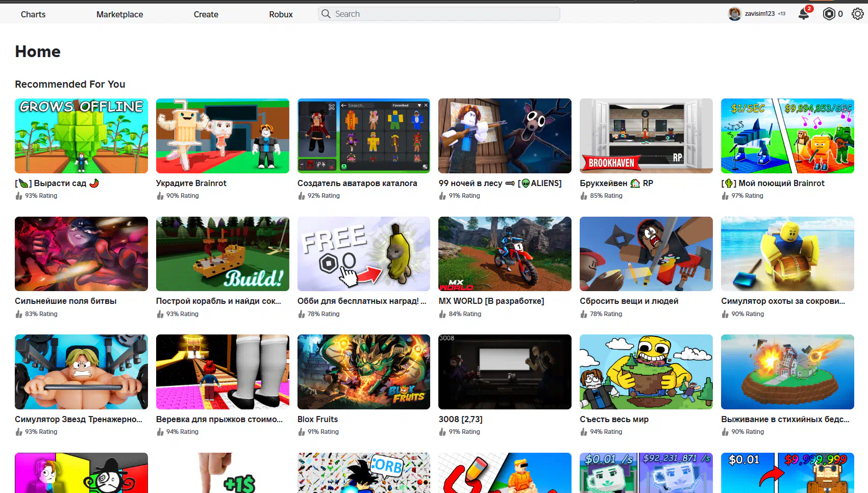Click thumbs-up icon under Украдите Brainrot
868x493 pixels.
pyautogui.click(x=160, y=196)
